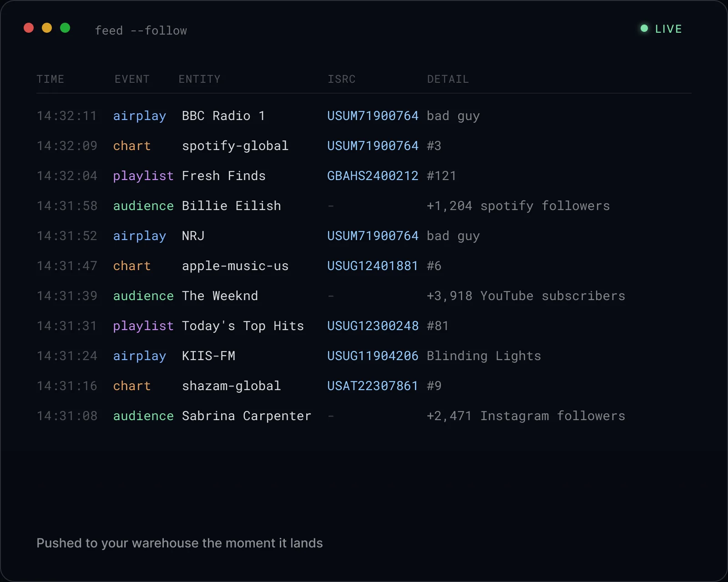Click ISRC USUM71900764 in the BBC Radio 1 row
Viewport: 728px width, 582px height.
click(x=373, y=116)
